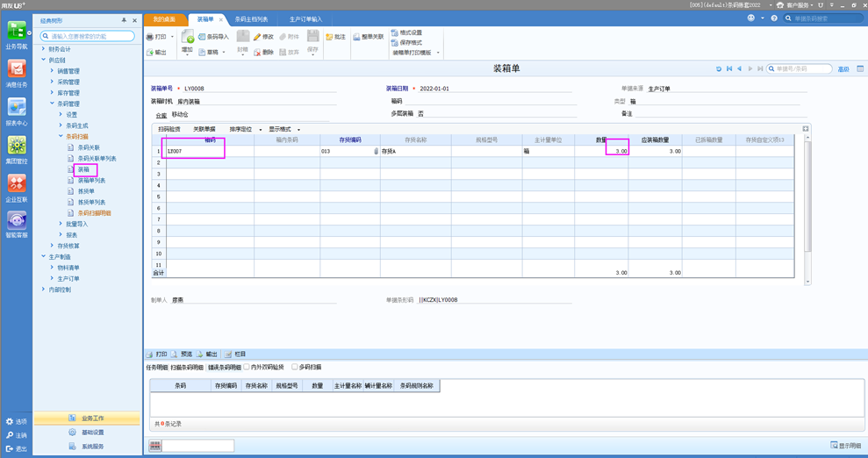This screenshot has height=458, width=868.
Task: Expand the 采购管理 tree node
Action: pyautogui.click(x=52, y=82)
